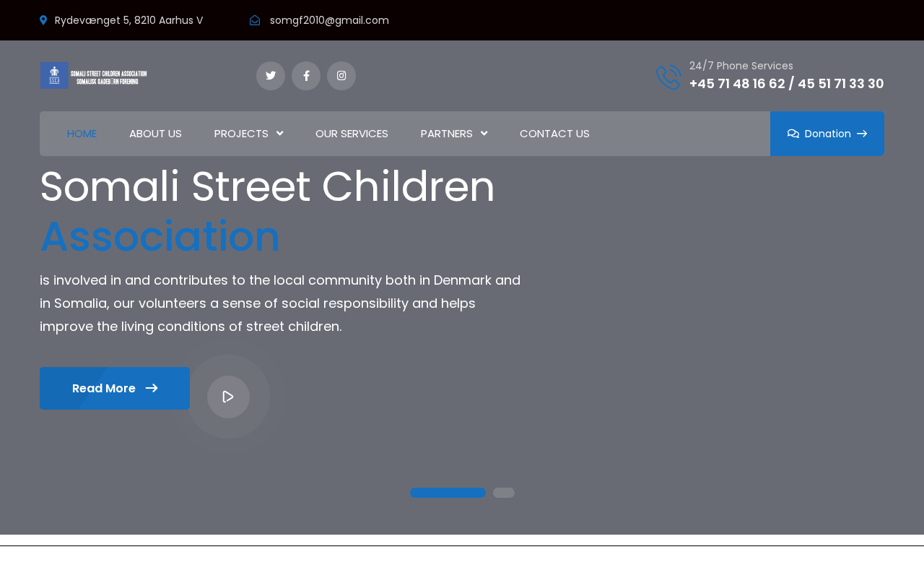Image resolution: width=924 pixels, height=578 pixels.
Task: Click the 24/7 Phone Services label
Action: coord(741,66)
